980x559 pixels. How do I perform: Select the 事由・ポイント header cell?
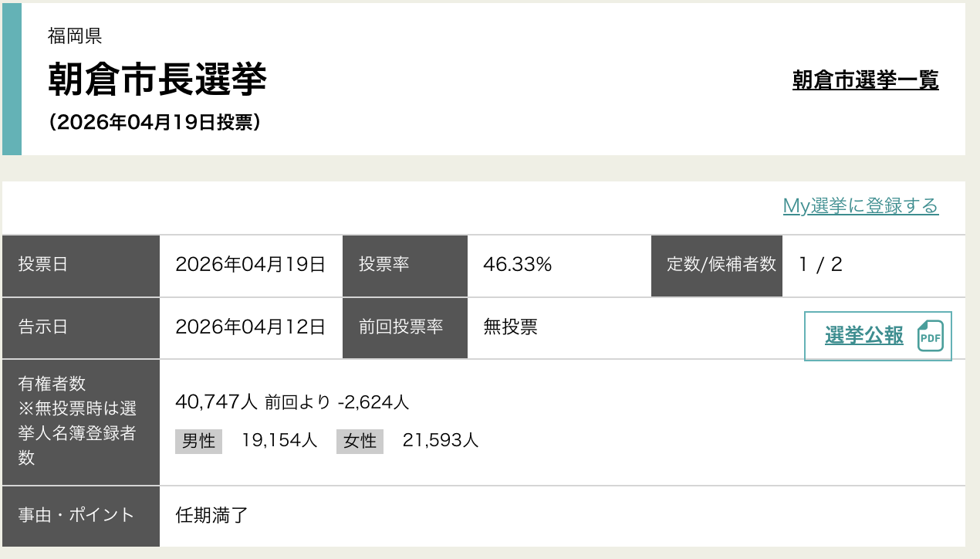coord(81,516)
